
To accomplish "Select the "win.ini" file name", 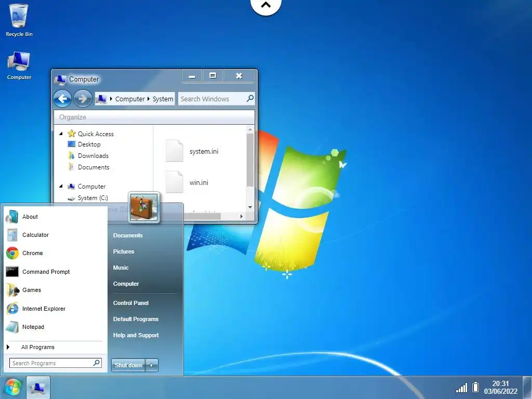I will click(x=199, y=182).
